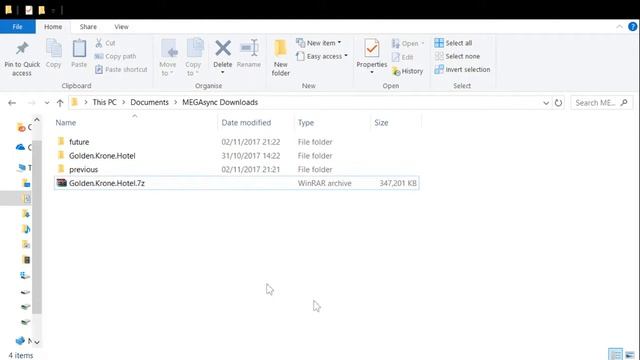Click MEGAsync Downloads breadcrumb
This screenshot has height=360, width=640.
(x=220, y=102)
